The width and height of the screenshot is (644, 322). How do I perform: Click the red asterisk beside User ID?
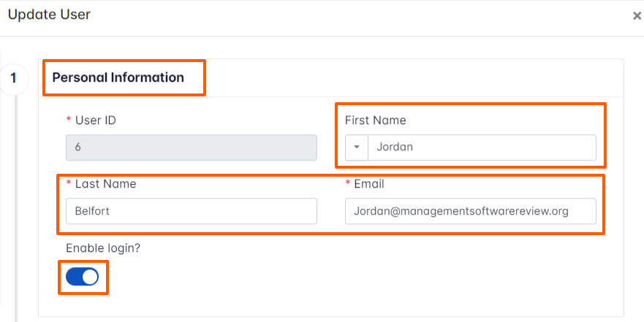coord(69,120)
